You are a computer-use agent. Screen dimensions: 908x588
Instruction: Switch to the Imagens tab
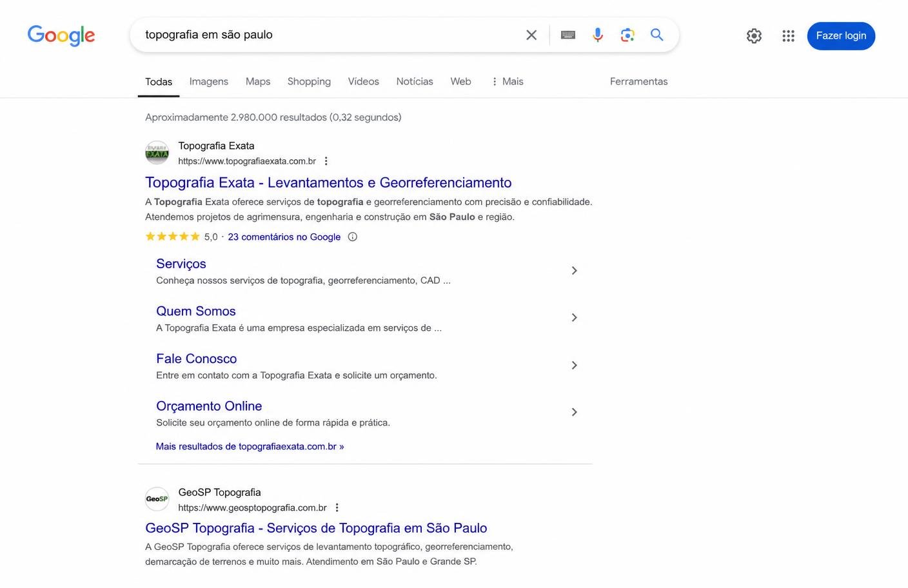(208, 81)
